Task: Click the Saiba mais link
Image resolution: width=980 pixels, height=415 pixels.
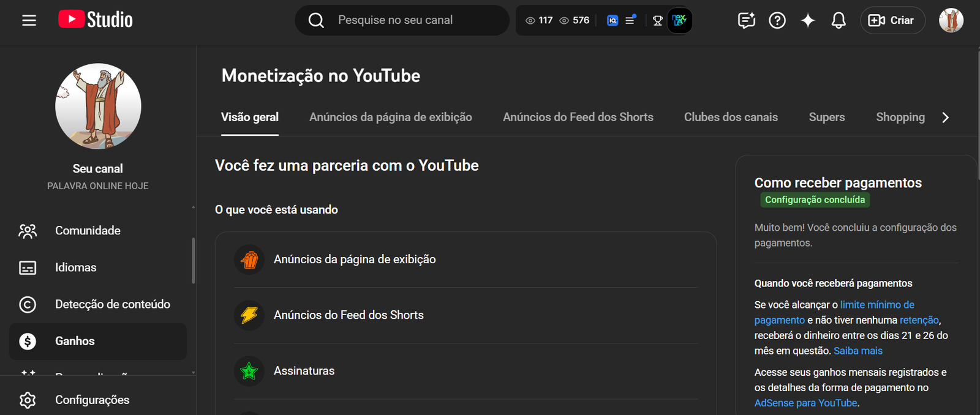Action: pos(858,351)
